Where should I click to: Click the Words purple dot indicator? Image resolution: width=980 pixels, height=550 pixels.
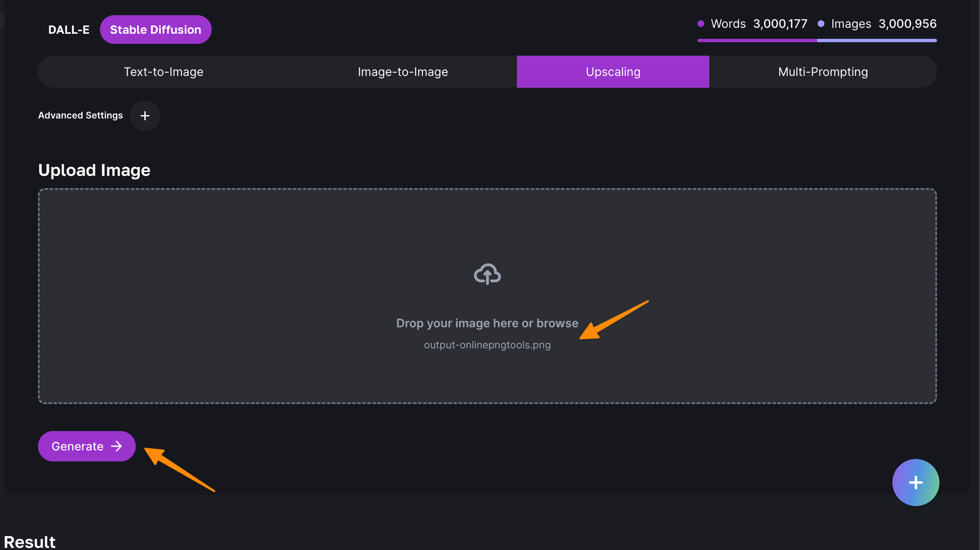(700, 24)
